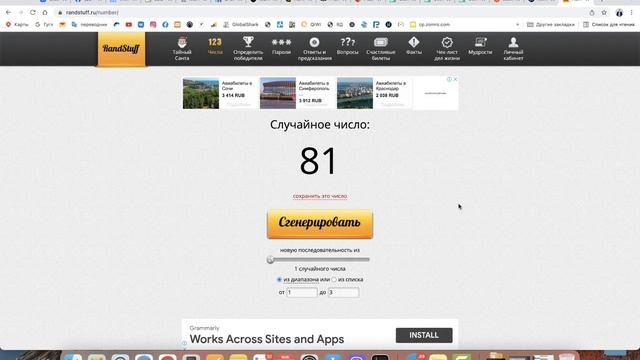The image size is (640, 360).
Task: Open the Мудрости section
Action: 480,46
